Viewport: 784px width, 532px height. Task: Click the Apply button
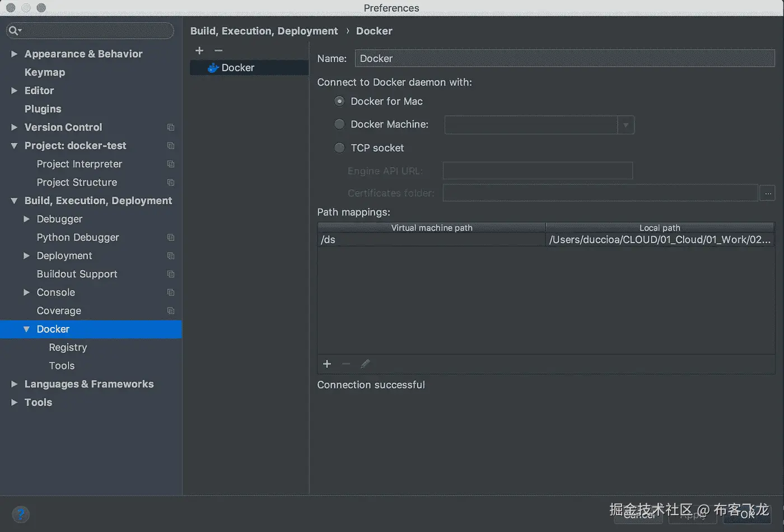(x=693, y=514)
